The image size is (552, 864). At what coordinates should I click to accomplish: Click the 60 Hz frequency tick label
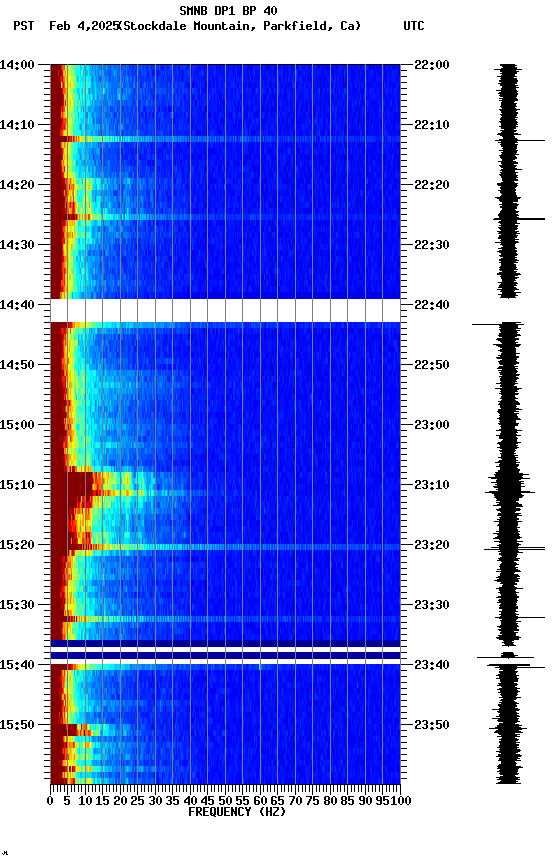(260, 801)
